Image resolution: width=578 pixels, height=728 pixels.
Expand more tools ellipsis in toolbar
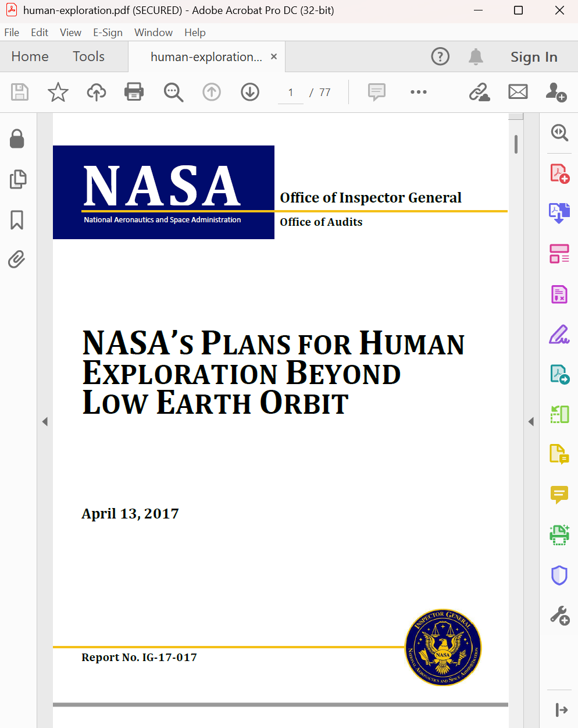418,92
